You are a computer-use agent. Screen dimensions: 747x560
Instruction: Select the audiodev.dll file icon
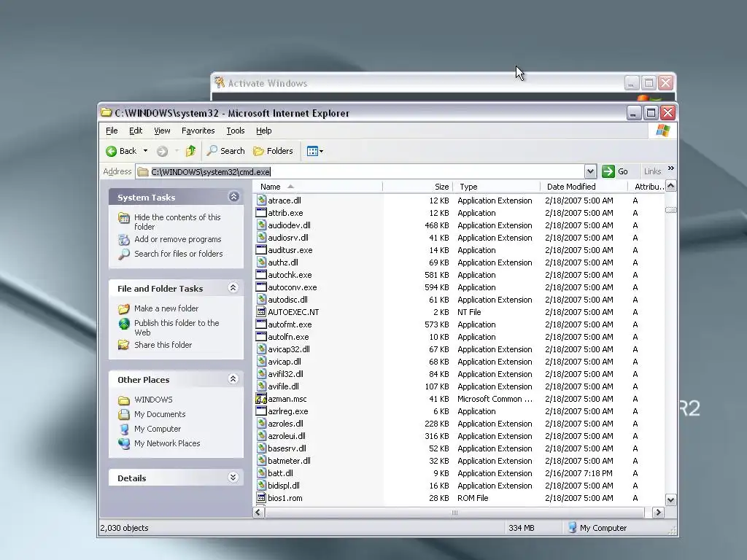[261, 225]
